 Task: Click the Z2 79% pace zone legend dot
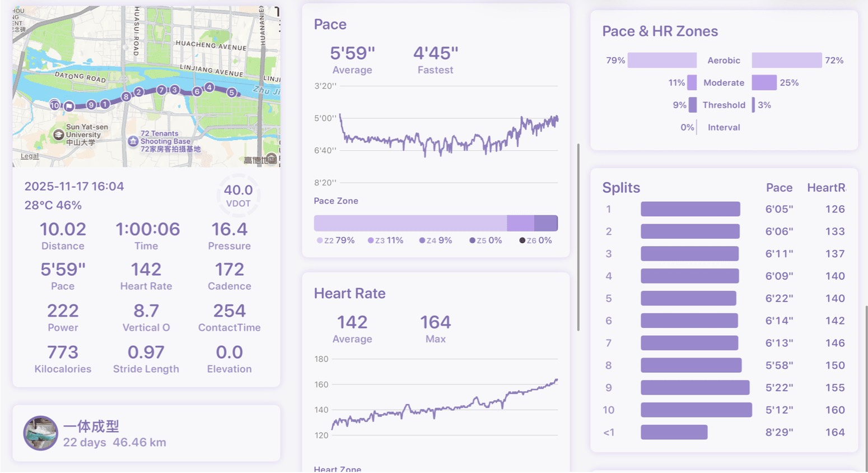[x=320, y=240]
